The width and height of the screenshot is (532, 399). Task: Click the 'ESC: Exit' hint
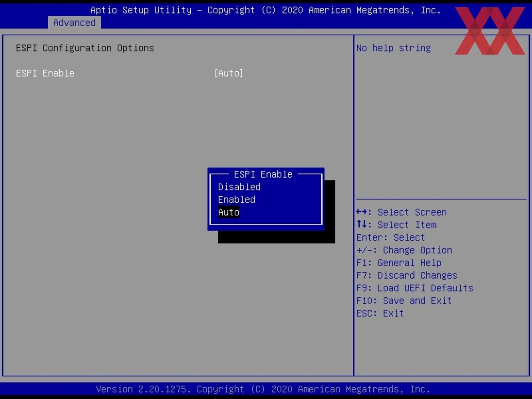click(380, 313)
